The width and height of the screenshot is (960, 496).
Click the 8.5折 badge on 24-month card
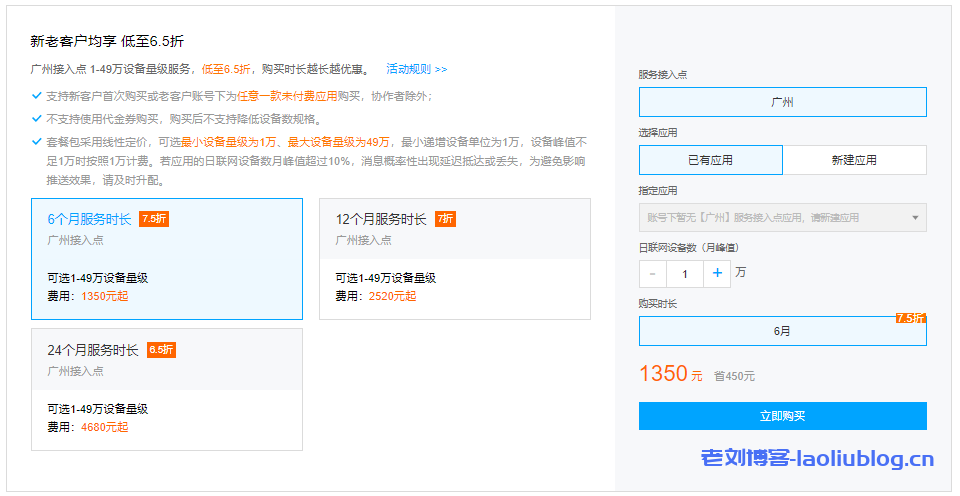(162, 350)
